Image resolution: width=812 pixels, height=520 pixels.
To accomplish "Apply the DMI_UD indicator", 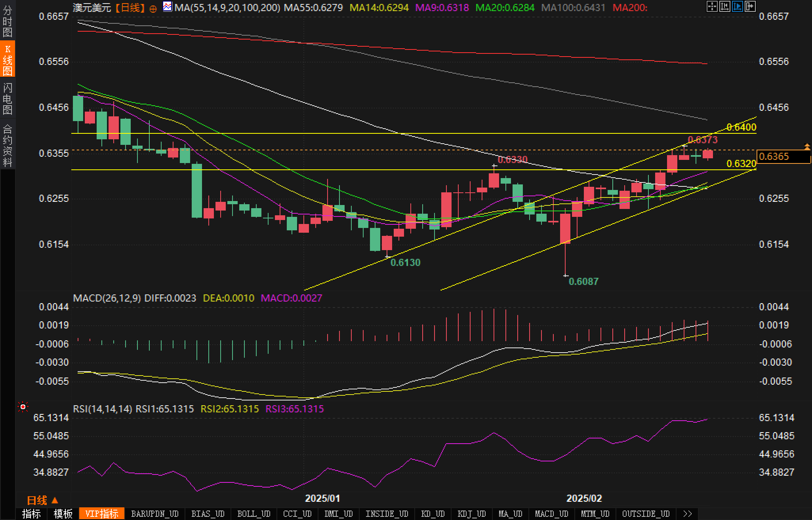I will coord(339,514).
